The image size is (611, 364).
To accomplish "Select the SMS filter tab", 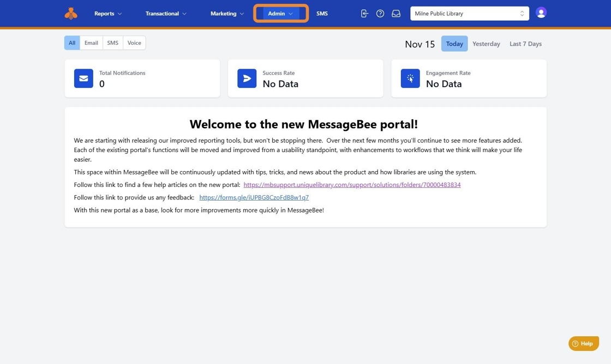I will 112,43.
